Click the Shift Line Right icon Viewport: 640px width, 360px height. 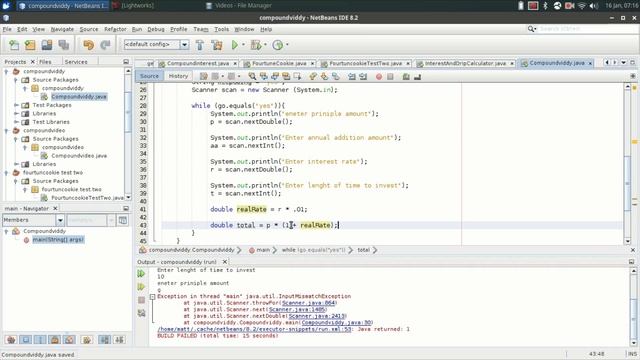tap(363, 76)
